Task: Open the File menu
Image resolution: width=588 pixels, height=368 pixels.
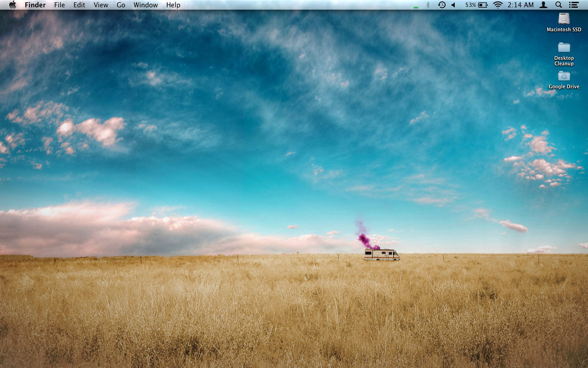Action: click(x=59, y=5)
